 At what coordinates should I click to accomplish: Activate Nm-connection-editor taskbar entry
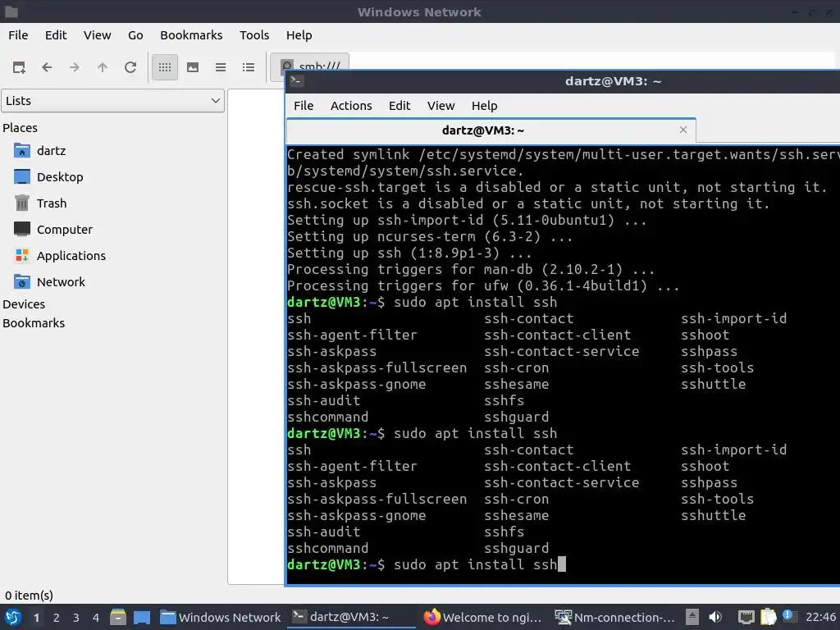(x=614, y=618)
